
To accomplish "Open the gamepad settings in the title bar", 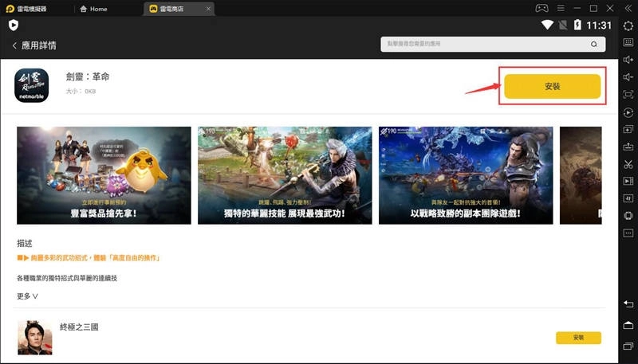I will coord(542,8).
